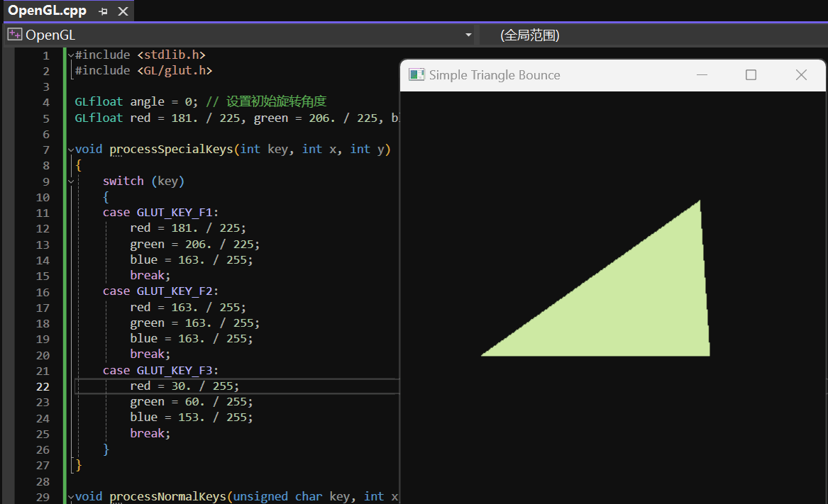This screenshot has height=504, width=828.
Task: Maximize the Simple Triangle Bounce window
Action: pos(751,75)
